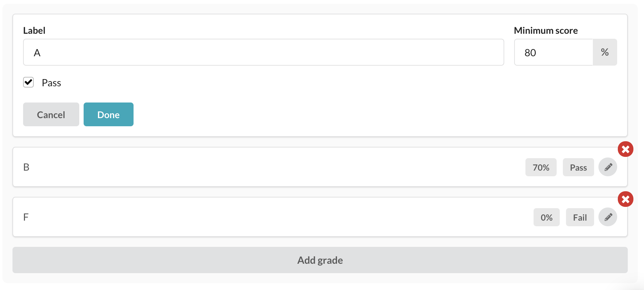
Task: Edit the B grade using pencil icon
Action: click(x=608, y=167)
